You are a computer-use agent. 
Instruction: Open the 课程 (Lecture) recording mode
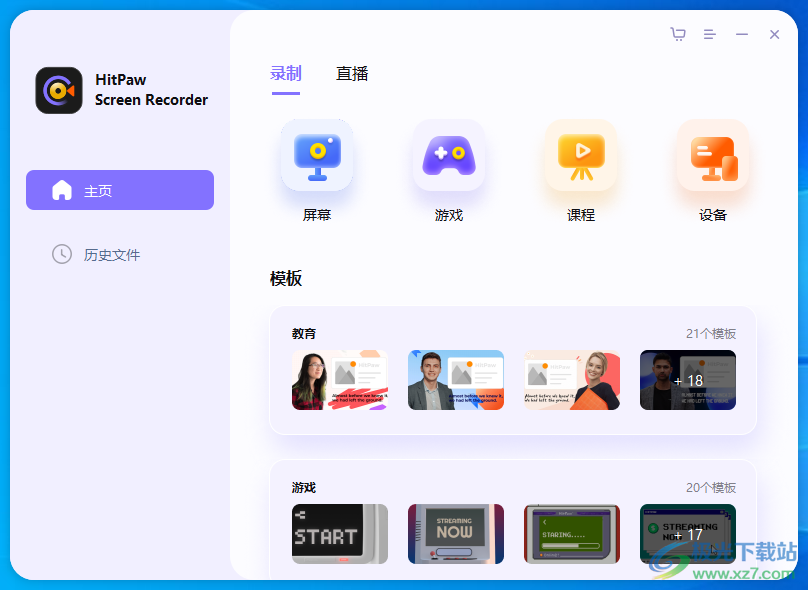tap(581, 156)
